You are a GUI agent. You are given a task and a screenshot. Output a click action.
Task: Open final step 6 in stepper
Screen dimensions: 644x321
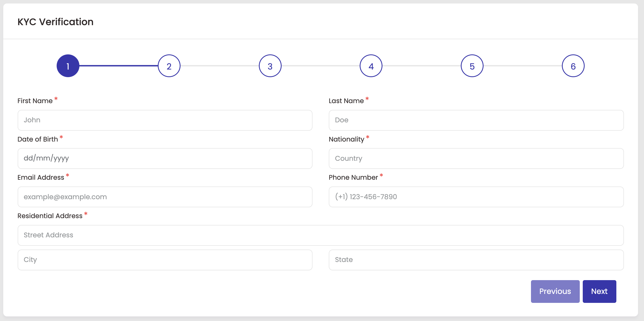point(573,66)
